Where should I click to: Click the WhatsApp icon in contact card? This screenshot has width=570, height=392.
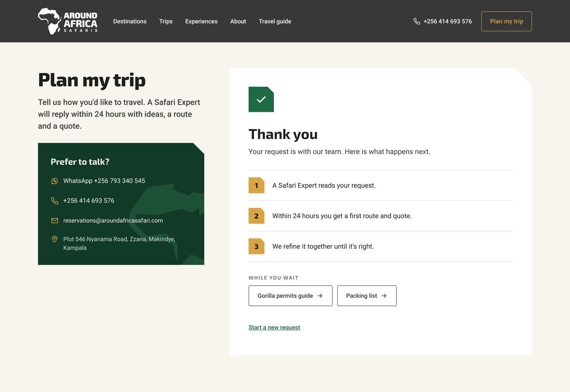coord(54,181)
